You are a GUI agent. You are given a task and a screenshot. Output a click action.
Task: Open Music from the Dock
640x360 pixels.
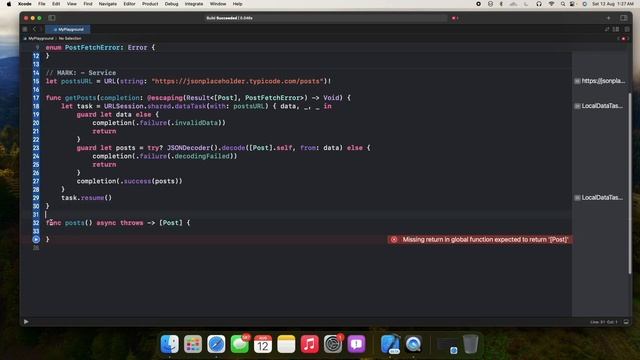(309, 344)
